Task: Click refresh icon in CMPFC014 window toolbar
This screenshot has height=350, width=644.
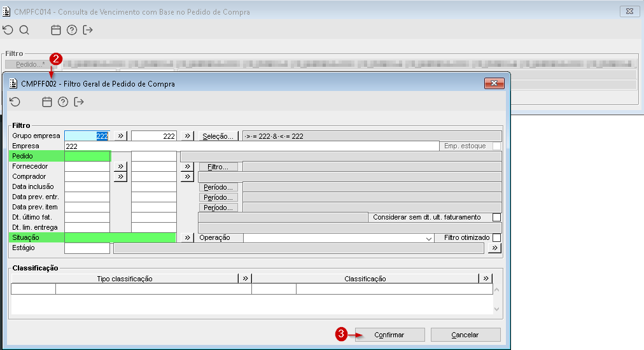Action: [x=8, y=30]
